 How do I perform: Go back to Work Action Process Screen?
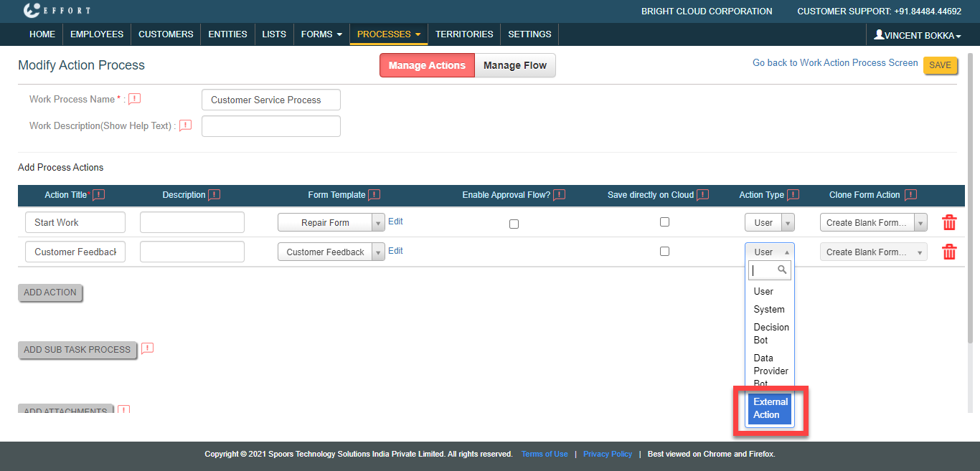pyautogui.click(x=834, y=63)
